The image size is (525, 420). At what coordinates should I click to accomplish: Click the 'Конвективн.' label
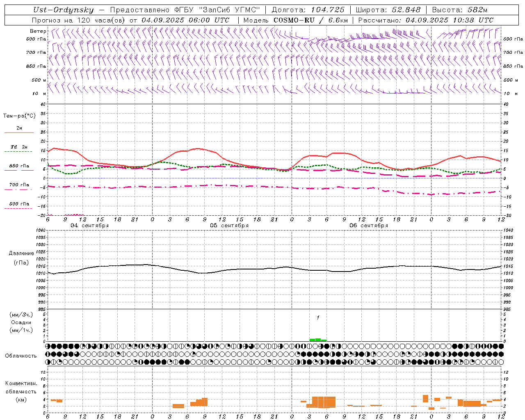(x=21, y=383)
